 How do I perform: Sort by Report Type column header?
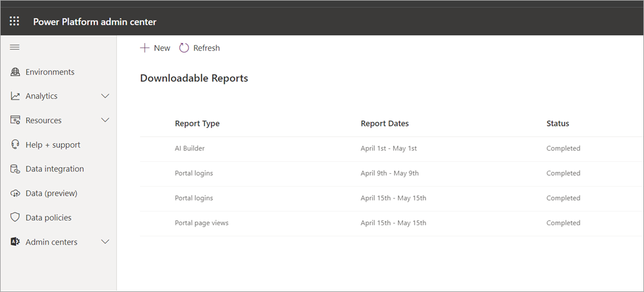[x=197, y=123]
